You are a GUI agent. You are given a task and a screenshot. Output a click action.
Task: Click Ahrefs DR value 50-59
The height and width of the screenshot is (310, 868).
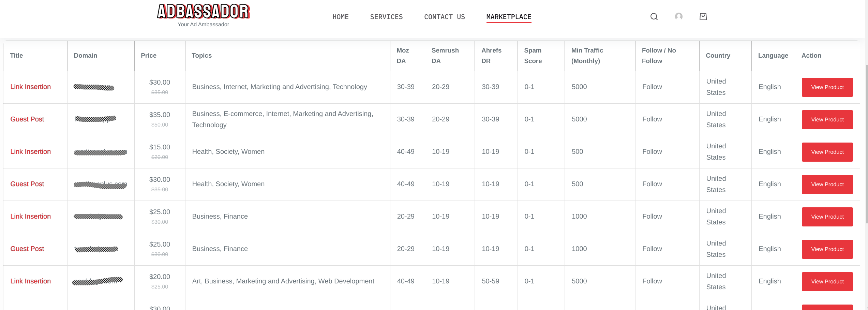[491, 281]
